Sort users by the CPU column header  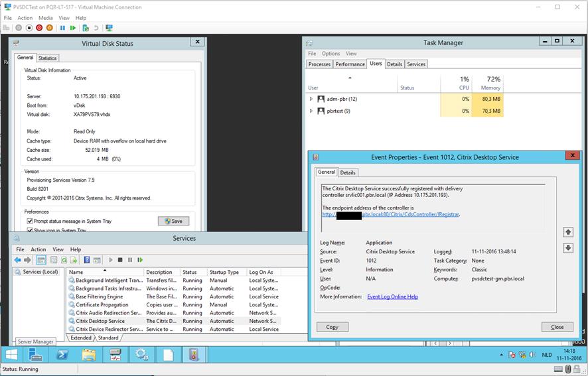tap(456, 83)
